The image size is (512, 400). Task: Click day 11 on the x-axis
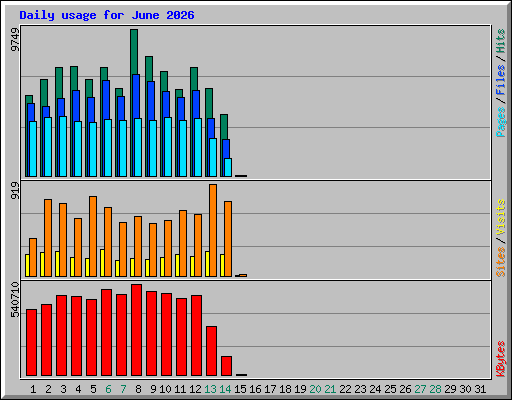[x=180, y=389]
